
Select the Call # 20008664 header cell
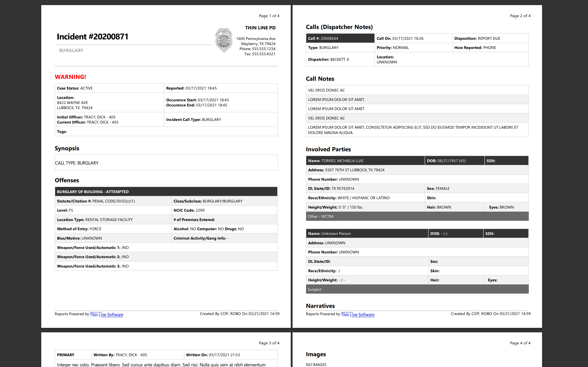(340, 38)
